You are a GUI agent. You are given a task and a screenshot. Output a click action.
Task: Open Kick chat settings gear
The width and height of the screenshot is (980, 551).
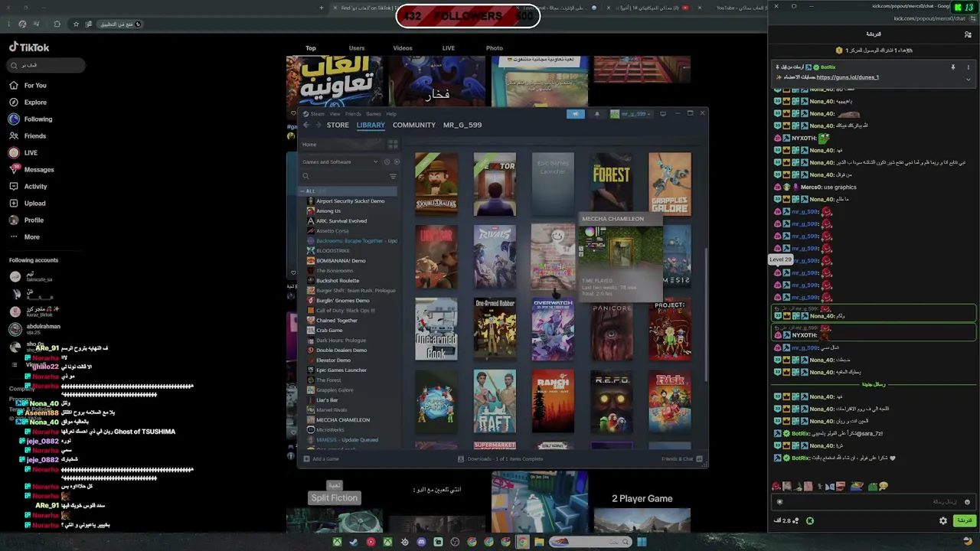[x=943, y=521]
